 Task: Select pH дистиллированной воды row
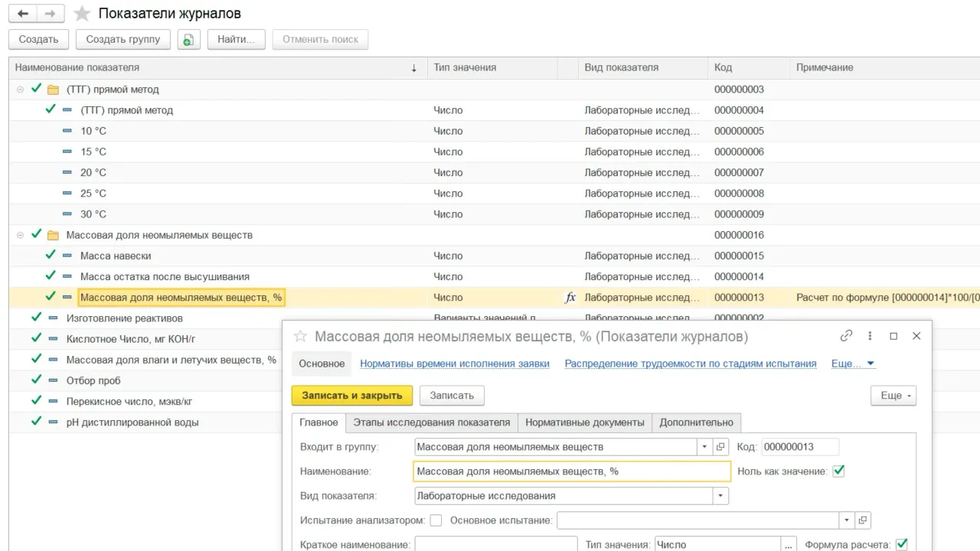[x=145, y=422]
